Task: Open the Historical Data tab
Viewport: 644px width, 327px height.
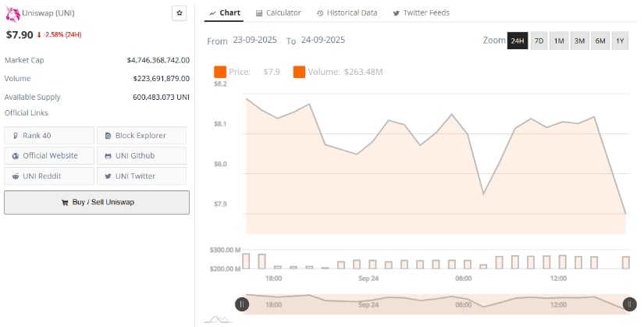Action: (x=347, y=13)
